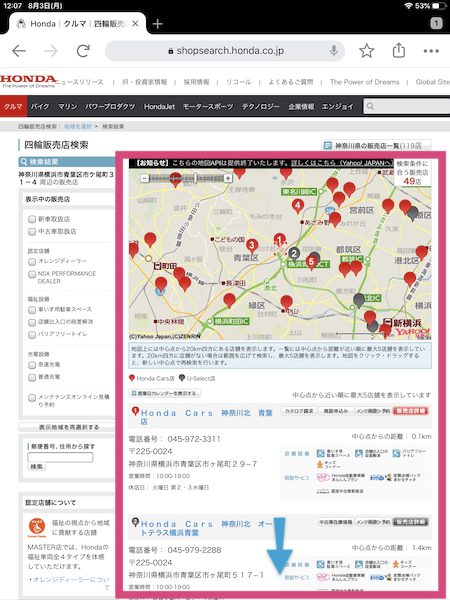Check the 中古車取扱店 checkbox

32,232
